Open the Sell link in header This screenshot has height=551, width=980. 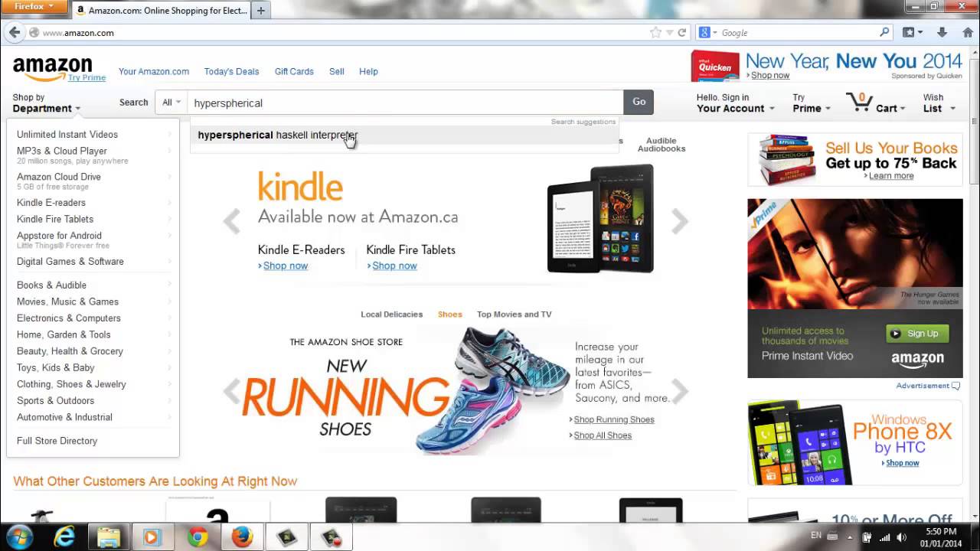337,71
